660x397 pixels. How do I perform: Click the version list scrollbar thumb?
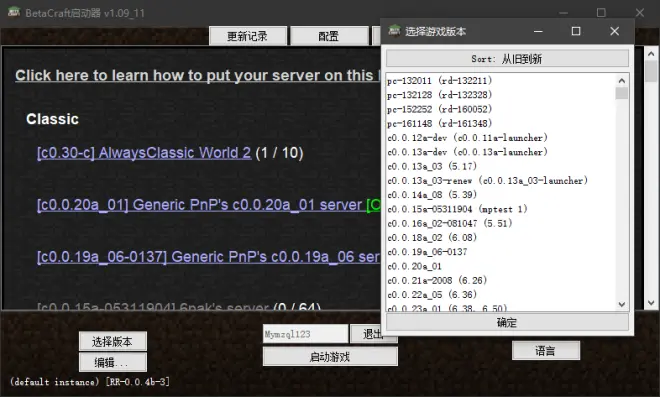622,93
